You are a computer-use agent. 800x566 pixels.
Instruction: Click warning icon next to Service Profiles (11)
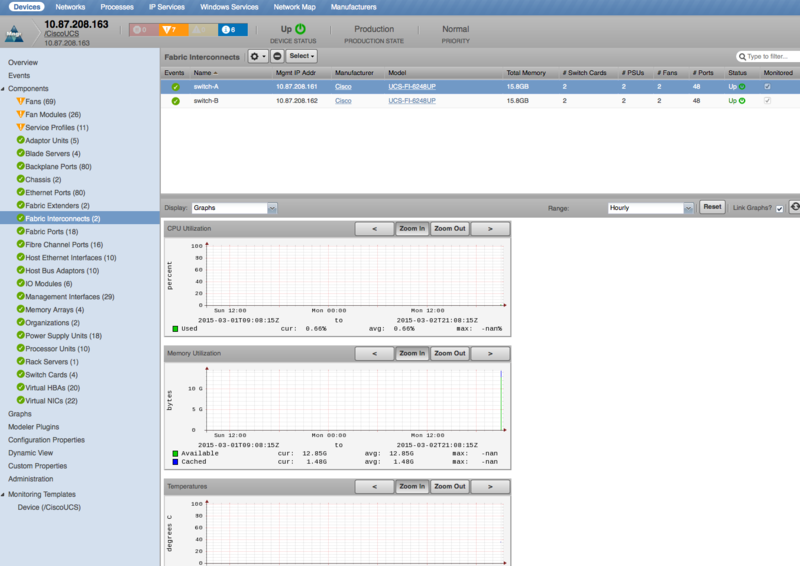(x=20, y=127)
